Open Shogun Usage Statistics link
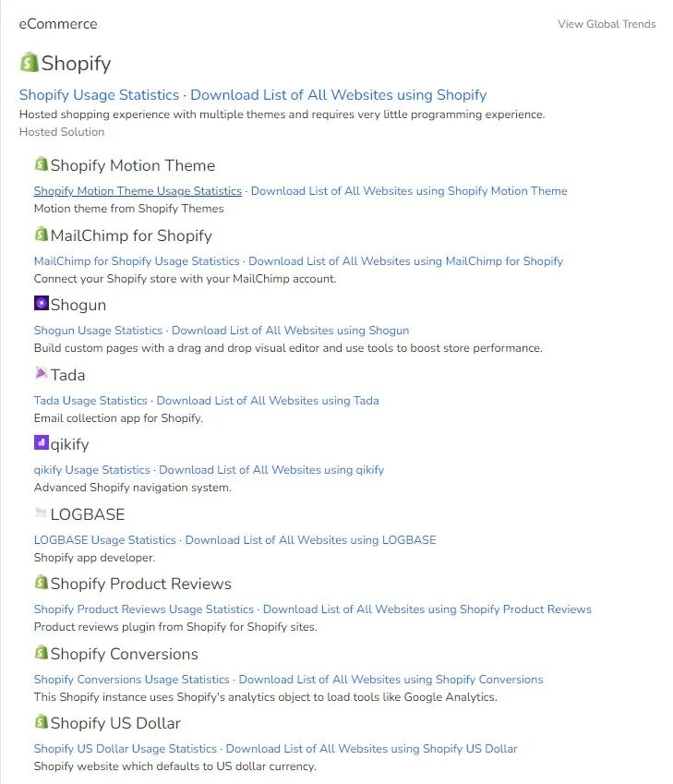The image size is (673, 784). (x=98, y=331)
